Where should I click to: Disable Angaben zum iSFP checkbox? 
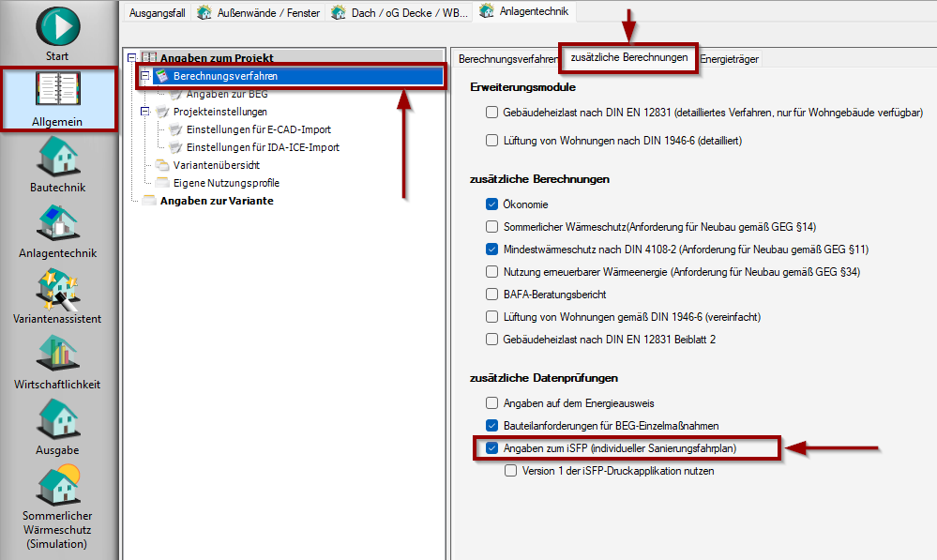click(491, 448)
